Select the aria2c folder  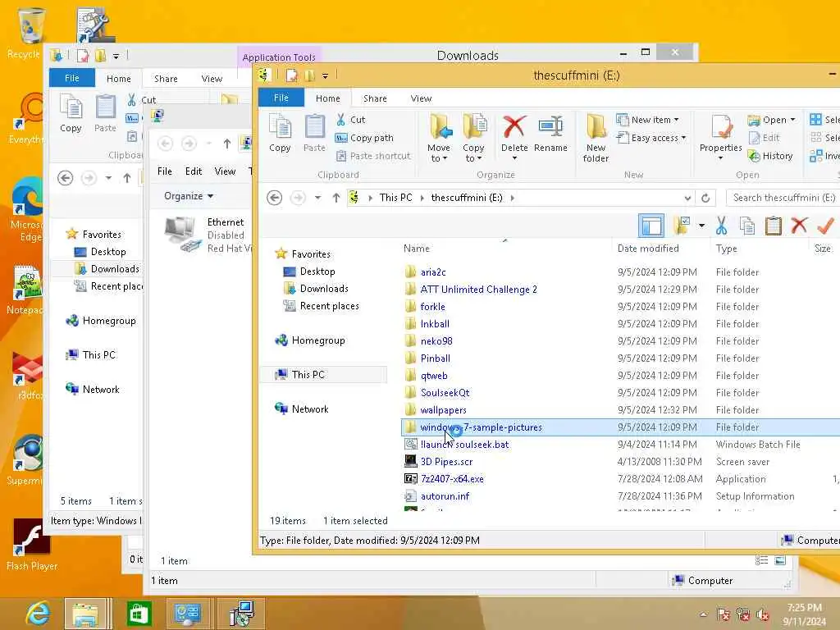click(433, 272)
